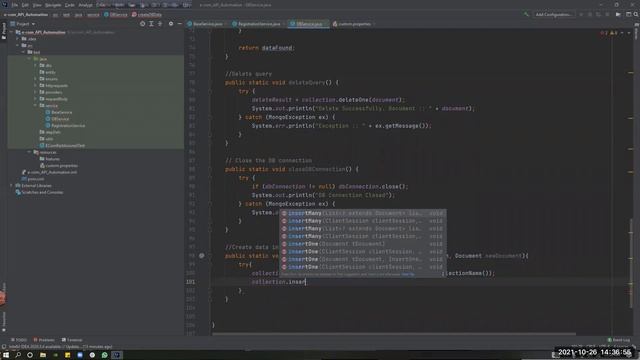This screenshot has height=360, width=640.
Task: Click the gutter marker beside createDBData method
Action: coord(202,256)
